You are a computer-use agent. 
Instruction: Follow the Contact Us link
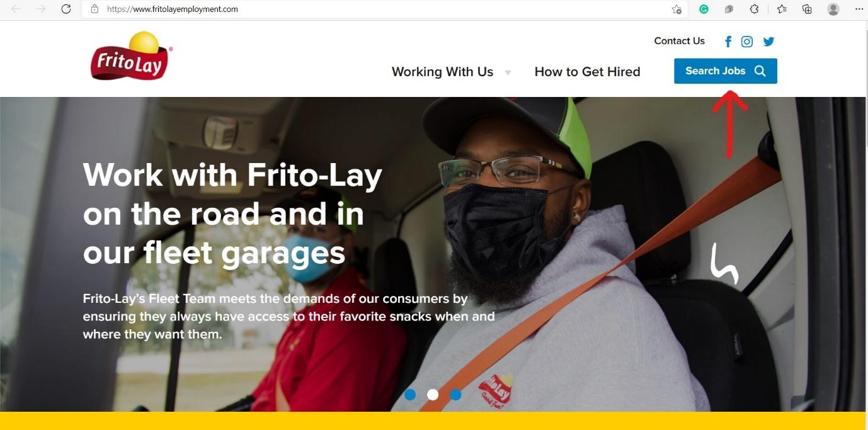pyautogui.click(x=679, y=41)
